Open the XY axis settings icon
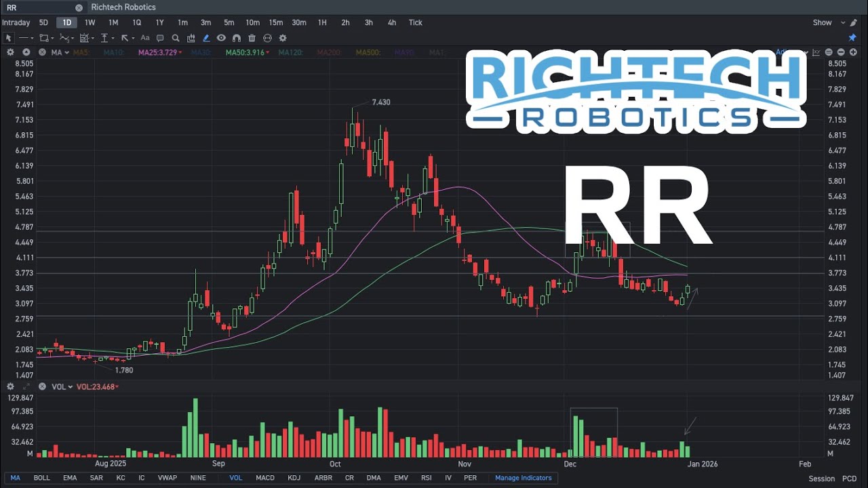 pos(817,52)
